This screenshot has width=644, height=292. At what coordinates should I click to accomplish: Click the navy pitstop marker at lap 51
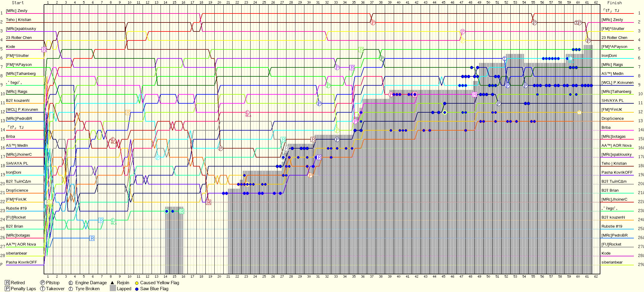[498, 103]
